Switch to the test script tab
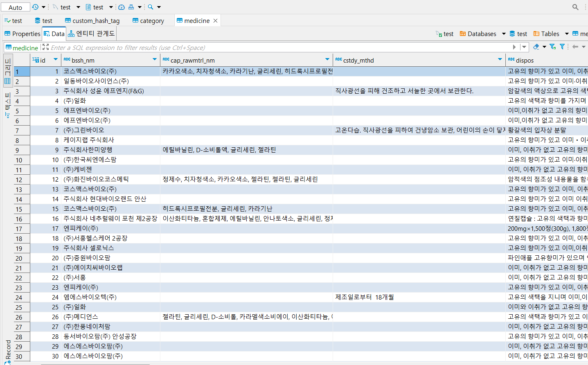 coord(13,20)
